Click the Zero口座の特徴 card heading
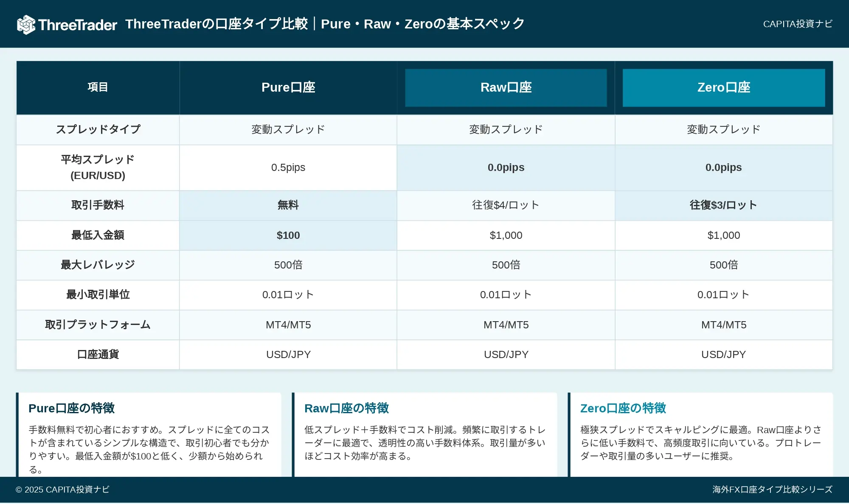This screenshot has height=504, width=849. (x=623, y=408)
